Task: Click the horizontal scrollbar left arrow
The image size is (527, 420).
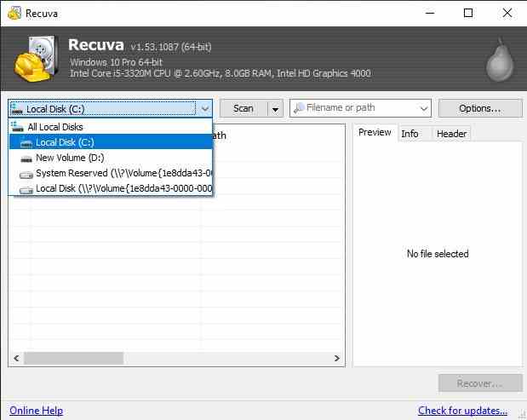Action: 16,358
